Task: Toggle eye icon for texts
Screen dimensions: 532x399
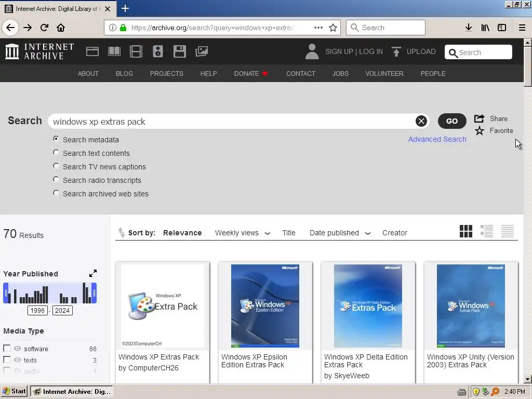Action: tap(17, 360)
